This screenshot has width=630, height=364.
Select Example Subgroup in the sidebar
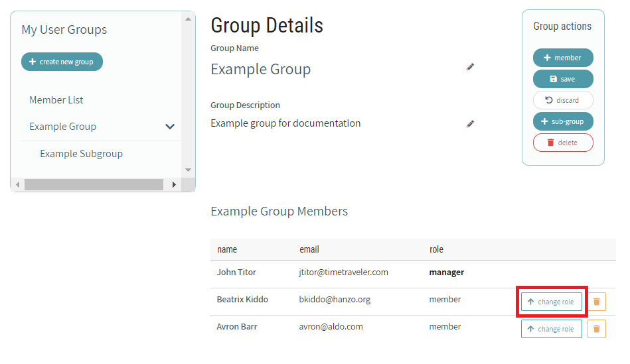[81, 154]
